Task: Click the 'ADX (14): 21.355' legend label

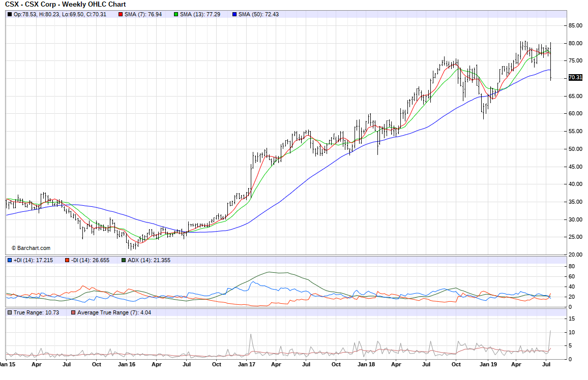Action: (149, 260)
